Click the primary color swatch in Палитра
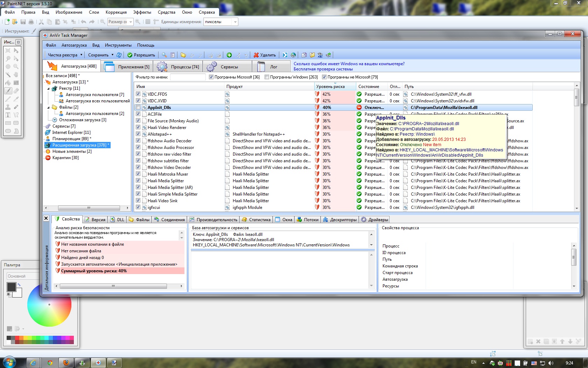 (x=11, y=287)
